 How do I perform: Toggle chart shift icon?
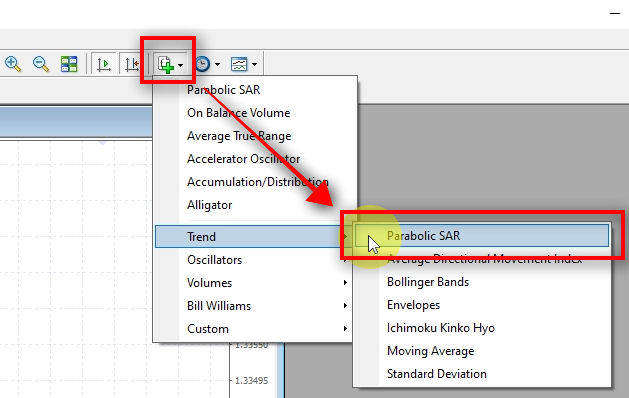coord(131,64)
